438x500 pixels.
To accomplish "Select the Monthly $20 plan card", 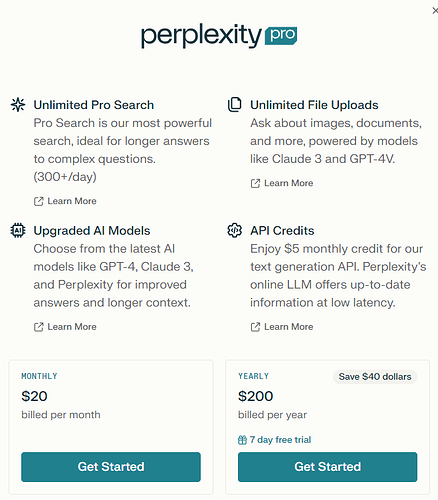I will click(x=111, y=427).
